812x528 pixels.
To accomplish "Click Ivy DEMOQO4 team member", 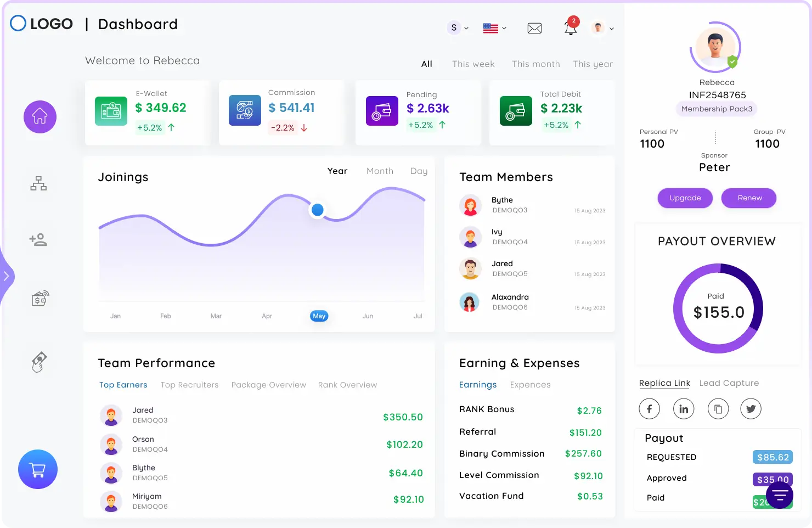I will coord(532,237).
